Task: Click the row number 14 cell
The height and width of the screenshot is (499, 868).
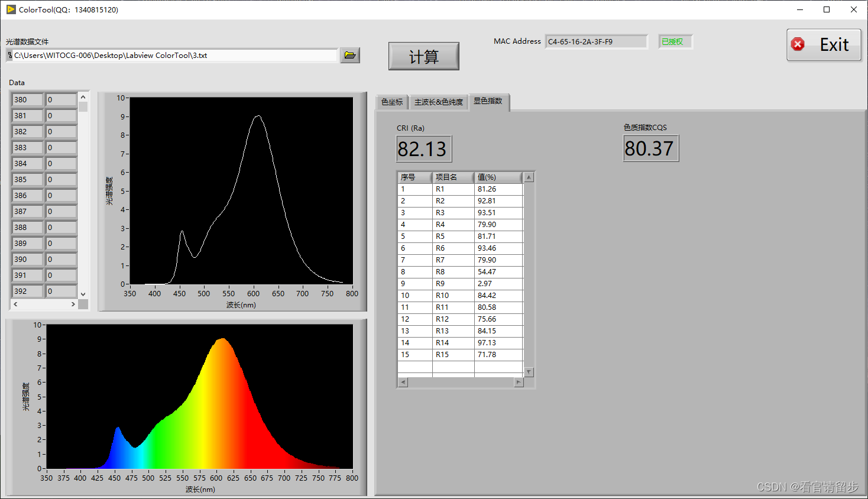Action: point(415,343)
